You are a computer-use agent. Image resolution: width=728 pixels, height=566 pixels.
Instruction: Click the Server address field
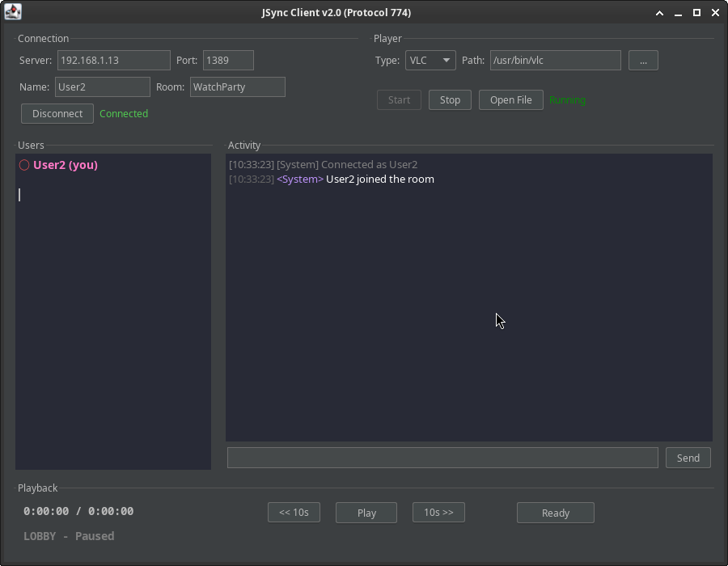[114, 61]
